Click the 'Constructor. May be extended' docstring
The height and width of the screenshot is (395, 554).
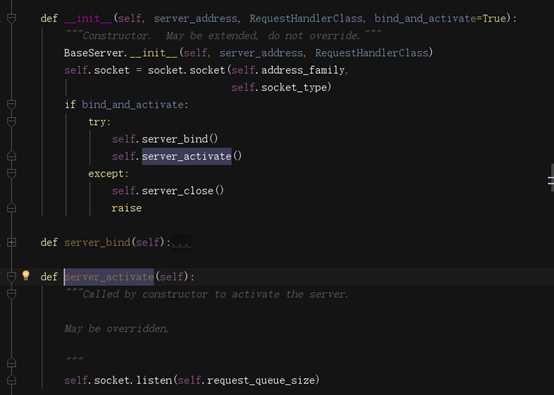point(223,36)
